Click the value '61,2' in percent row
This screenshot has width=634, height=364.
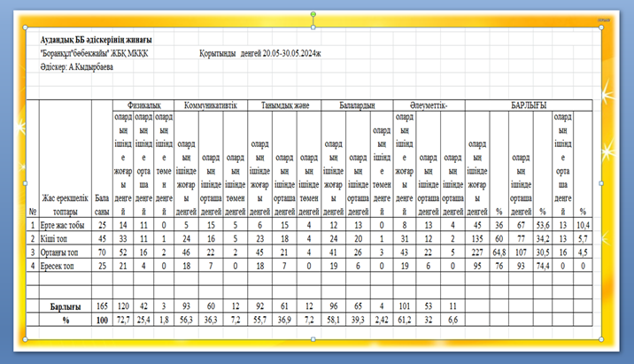point(405,320)
